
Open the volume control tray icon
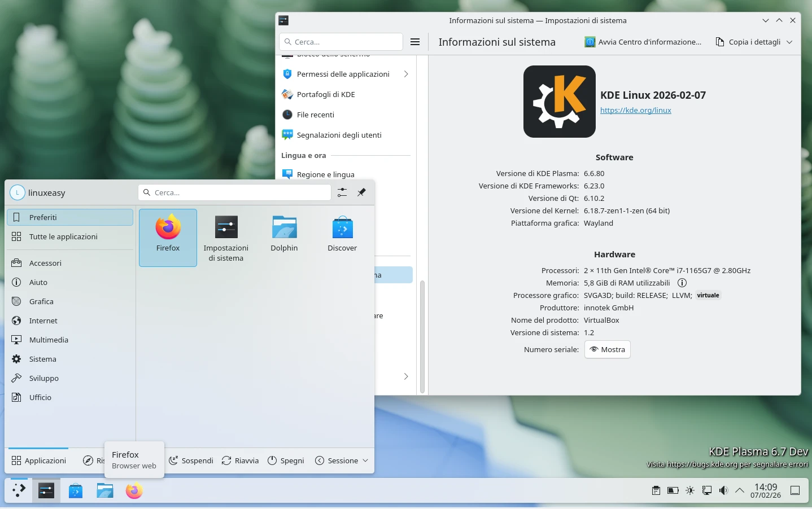723,490
